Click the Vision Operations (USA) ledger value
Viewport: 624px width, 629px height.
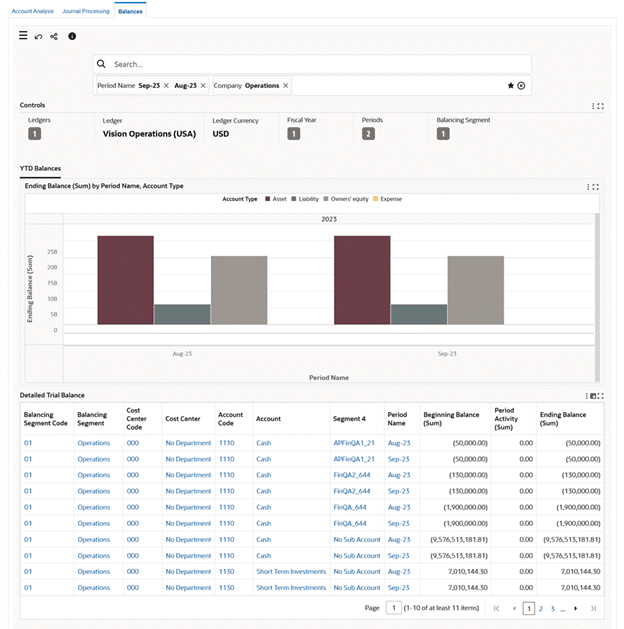[x=149, y=134]
